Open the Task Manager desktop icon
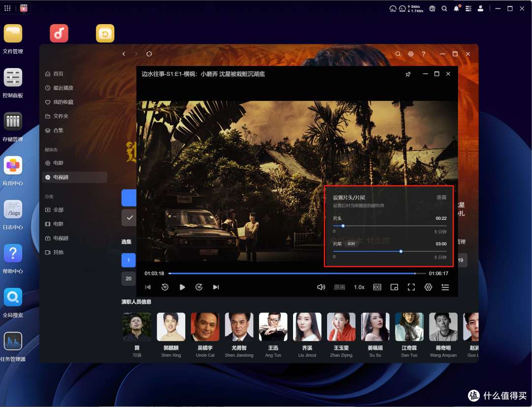The width and height of the screenshot is (532, 407). point(13,341)
